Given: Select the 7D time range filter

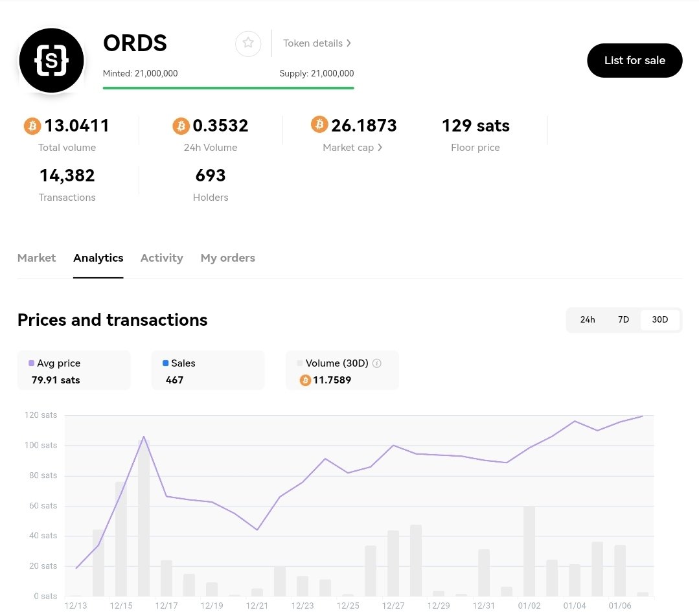Looking at the screenshot, I should [623, 319].
